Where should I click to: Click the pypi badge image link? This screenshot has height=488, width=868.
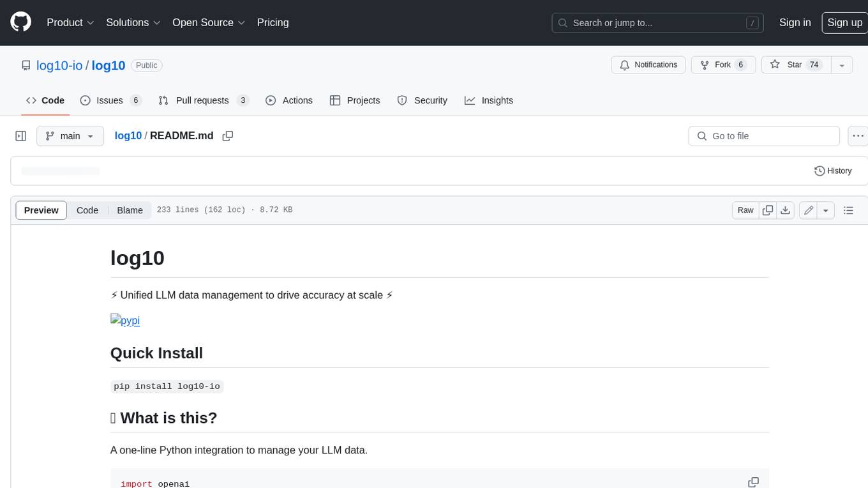[125, 320]
